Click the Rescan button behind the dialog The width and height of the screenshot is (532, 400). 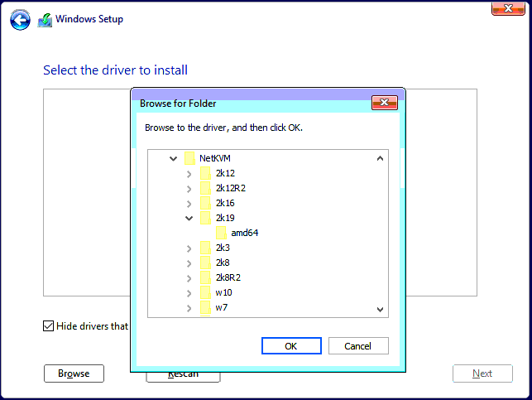[183, 377]
